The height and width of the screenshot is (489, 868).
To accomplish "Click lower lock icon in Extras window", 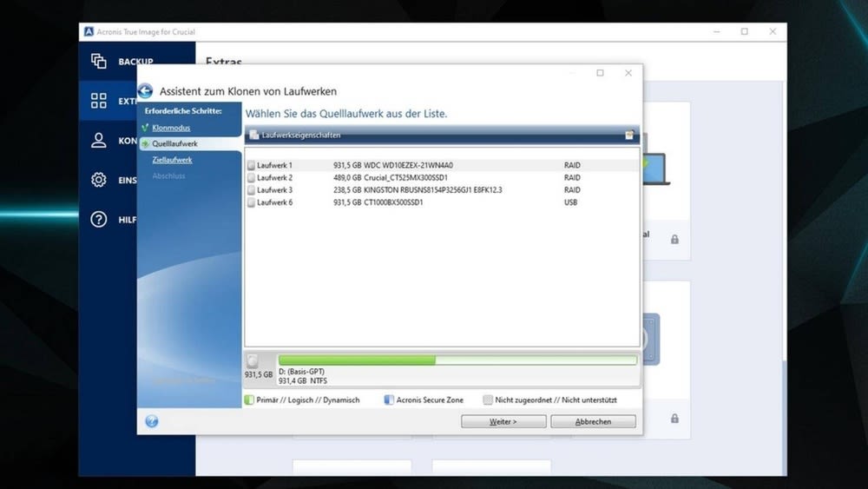I will point(674,419).
